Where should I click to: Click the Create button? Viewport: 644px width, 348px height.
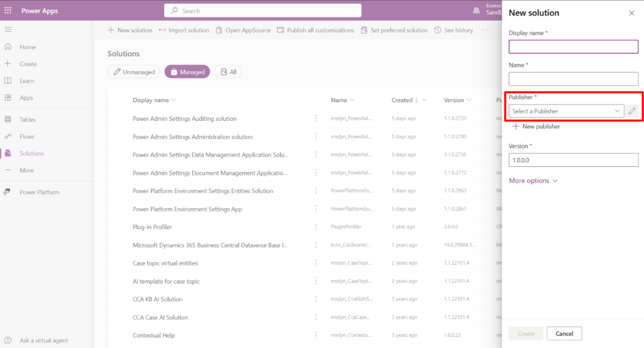click(x=526, y=334)
